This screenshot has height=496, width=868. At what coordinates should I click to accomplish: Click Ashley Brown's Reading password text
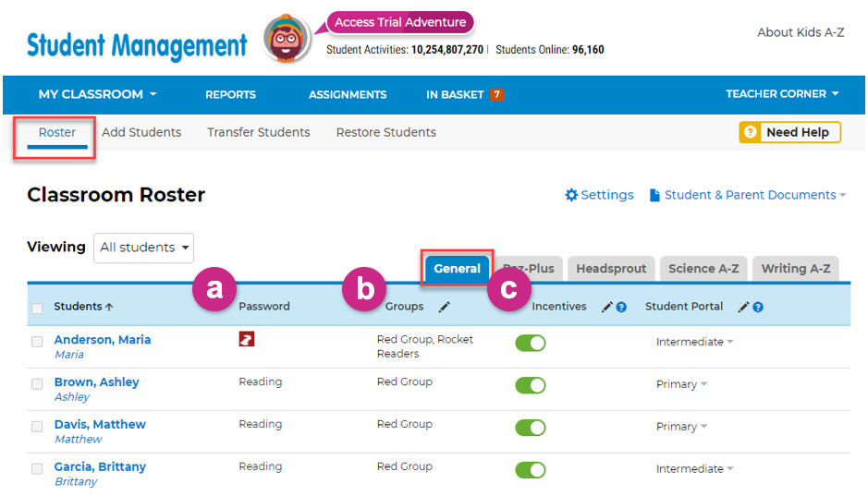(260, 381)
